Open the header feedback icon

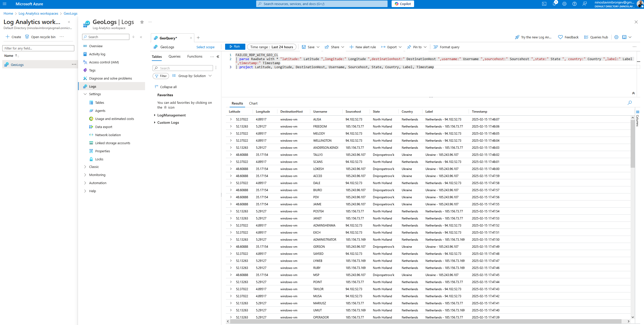pyautogui.click(x=585, y=4)
